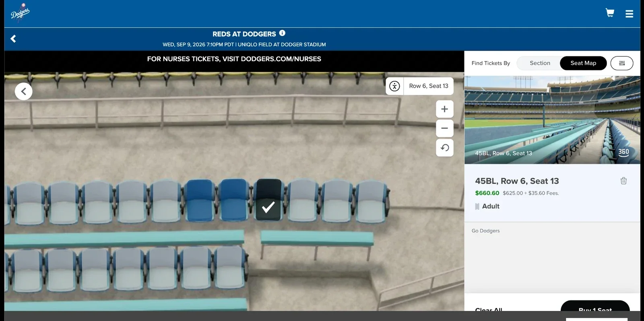The image size is (644, 321).
Task: Go back with the header arrow
Action: pyautogui.click(x=13, y=39)
